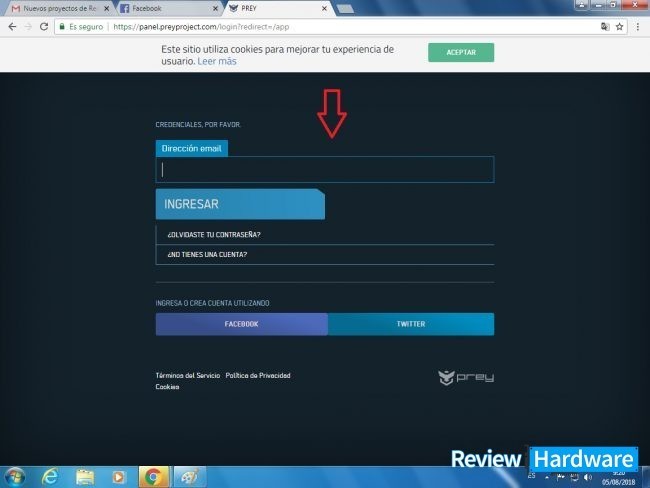Open the Chrome three-dot menu
This screenshot has height=488, width=650.
click(638, 27)
